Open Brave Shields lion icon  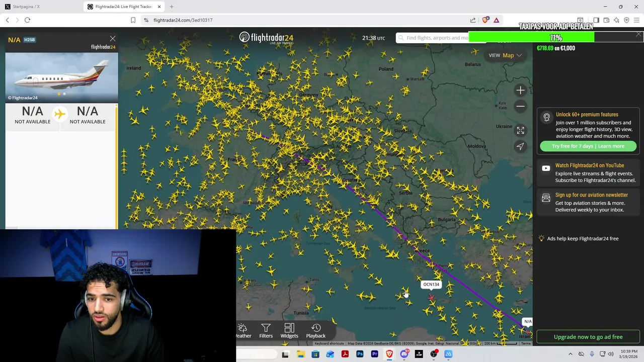[x=485, y=20]
